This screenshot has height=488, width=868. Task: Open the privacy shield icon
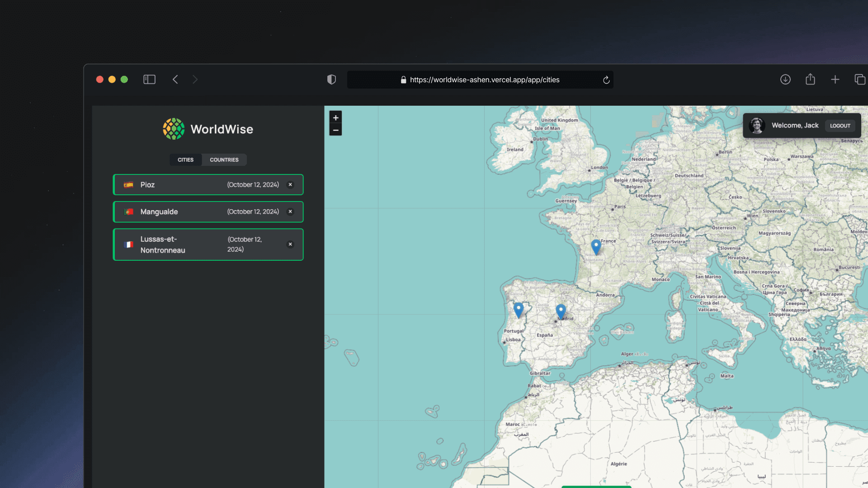pos(331,80)
